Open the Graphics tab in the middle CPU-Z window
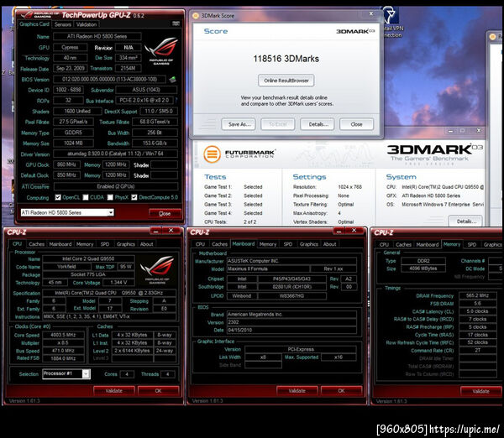The image size is (504, 438). click(309, 244)
